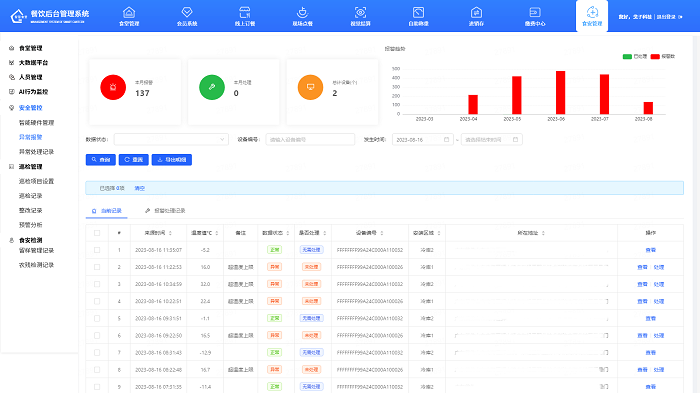Click 查看 link in row 5
The height and width of the screenshot is (393, 700).
pos(650,318)
